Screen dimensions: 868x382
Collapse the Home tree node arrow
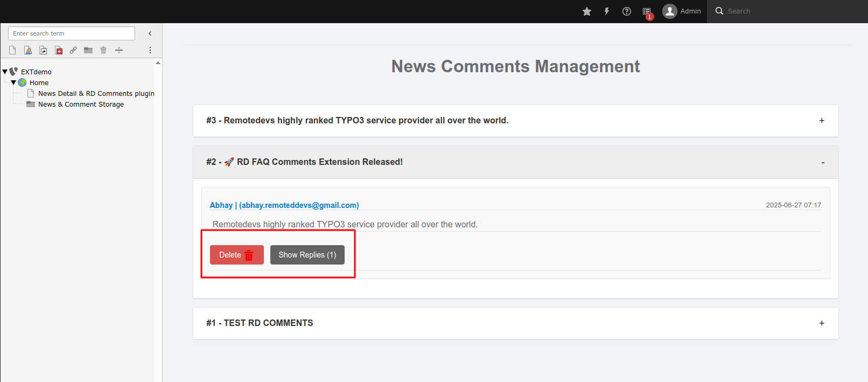click(13, 82)
